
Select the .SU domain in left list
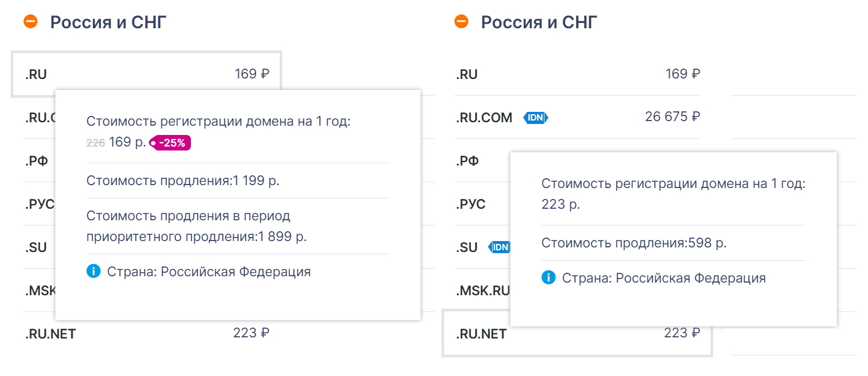(36, 247)
